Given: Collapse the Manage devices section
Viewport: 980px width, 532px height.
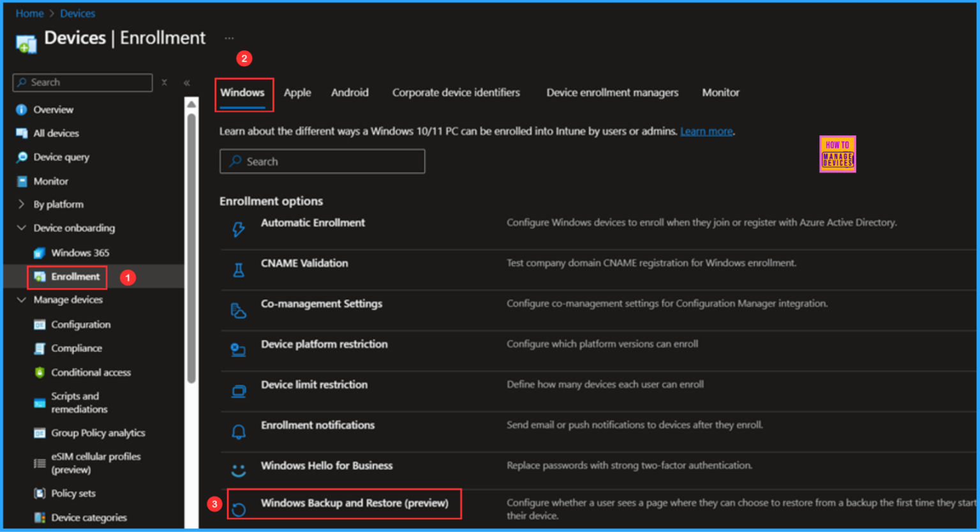Looking at the screenshot, I should [x=21, y=300].
